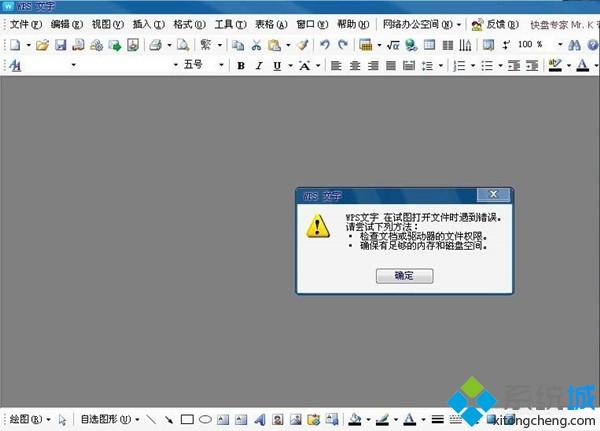Viewport: 600px width, 431px height.
Task: Toggle Bold formatting
Action: 241,66
